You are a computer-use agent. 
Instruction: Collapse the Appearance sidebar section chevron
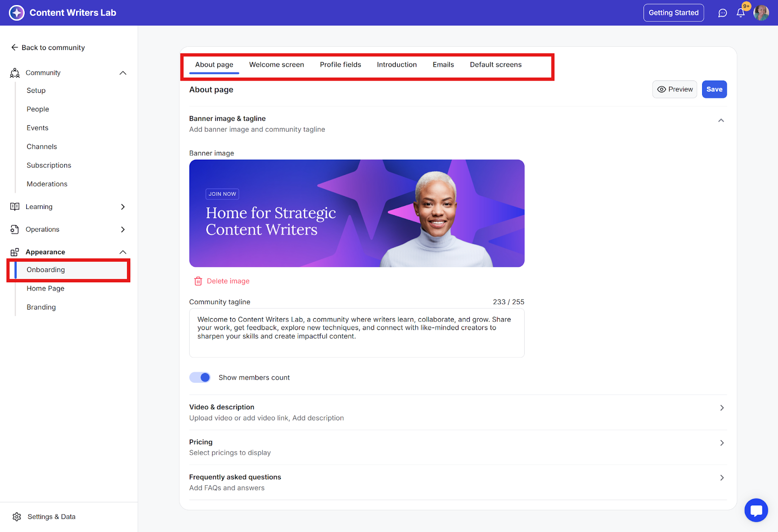click(123, 252)
